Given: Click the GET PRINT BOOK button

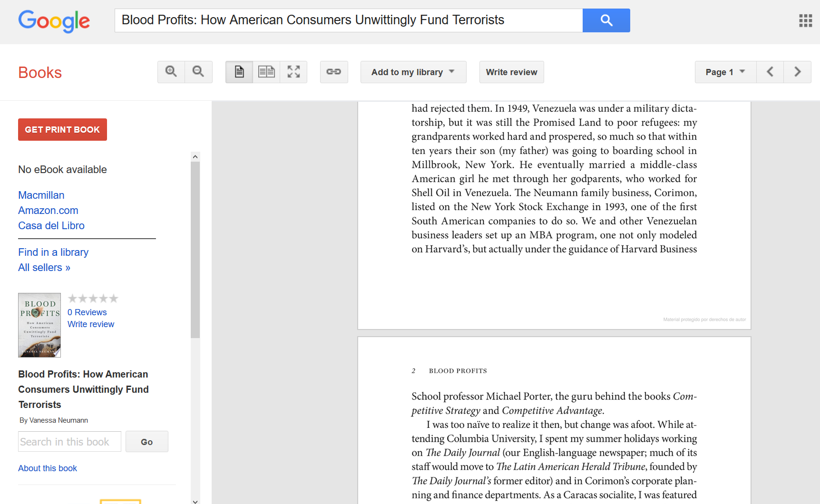Looking at the screenshot, I should [x=62, y=130].
